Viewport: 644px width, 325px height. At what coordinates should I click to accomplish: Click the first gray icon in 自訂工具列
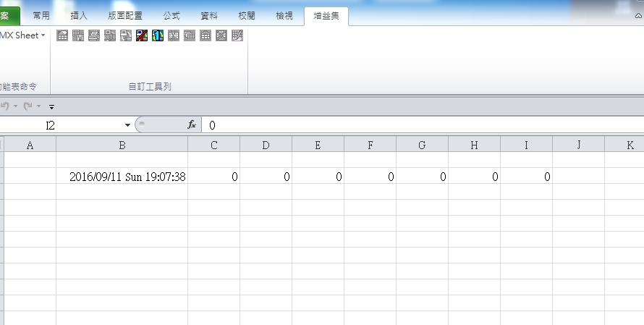(62, 35)
